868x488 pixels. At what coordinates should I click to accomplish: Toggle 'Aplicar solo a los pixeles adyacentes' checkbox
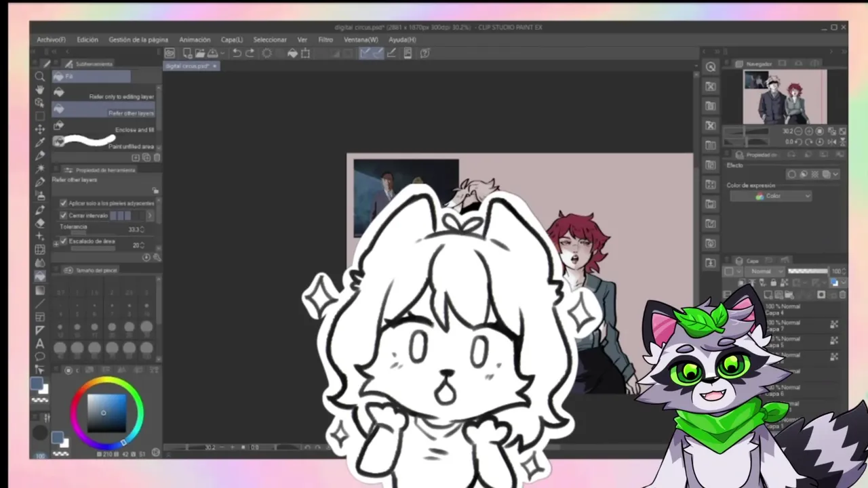[64, 203]
